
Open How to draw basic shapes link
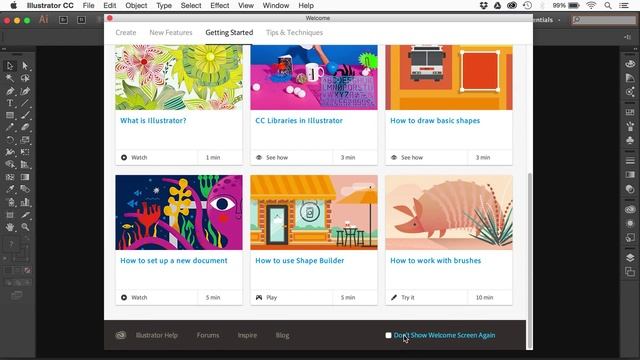[435, 120]
